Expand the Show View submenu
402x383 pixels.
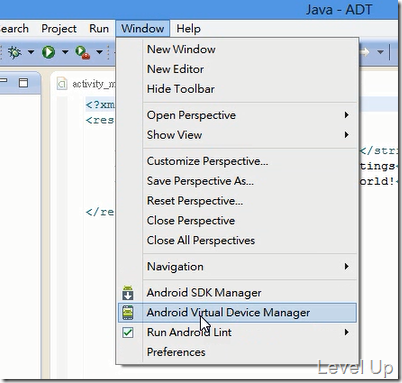coord(237,135)
